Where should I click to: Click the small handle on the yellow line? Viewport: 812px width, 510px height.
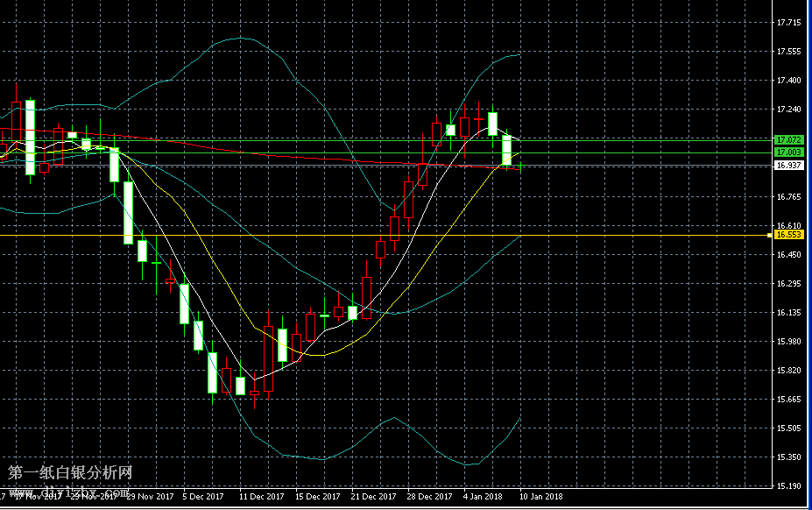pyautogui.click(x=770, y=235)
